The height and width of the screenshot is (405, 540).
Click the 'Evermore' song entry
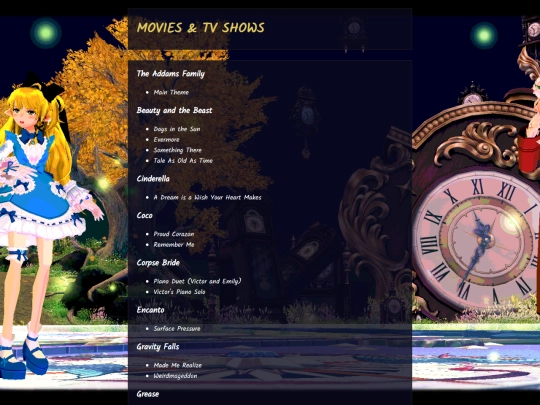coord(166,139)
